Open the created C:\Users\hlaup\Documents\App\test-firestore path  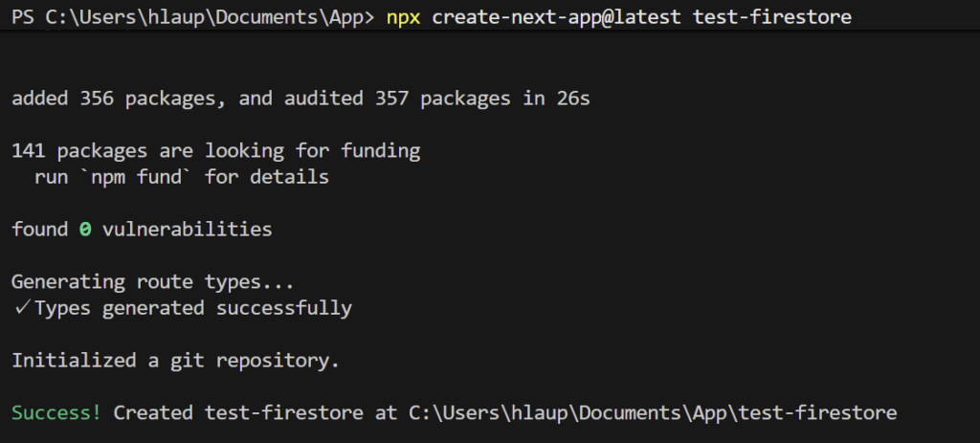pyautogui.click(x=653, y=412)
